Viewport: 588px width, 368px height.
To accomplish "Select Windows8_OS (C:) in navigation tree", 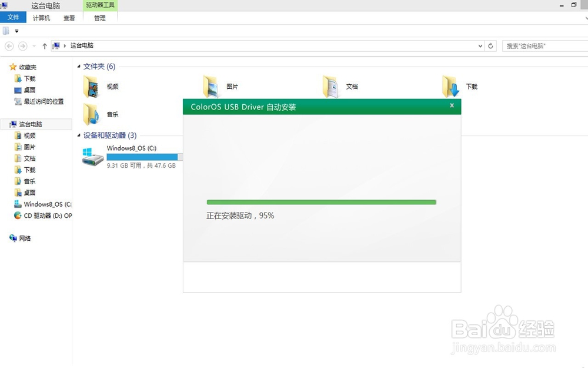I will (48, 204).
